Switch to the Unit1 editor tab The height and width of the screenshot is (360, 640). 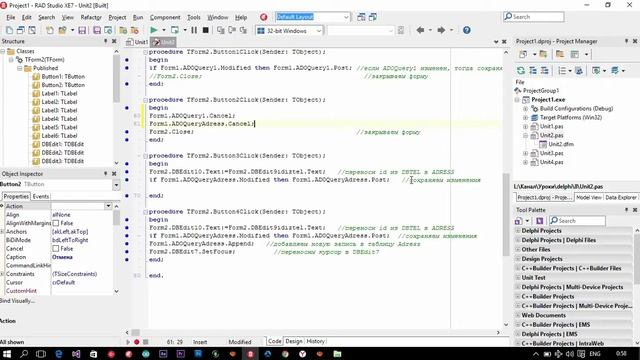(137, 42)
